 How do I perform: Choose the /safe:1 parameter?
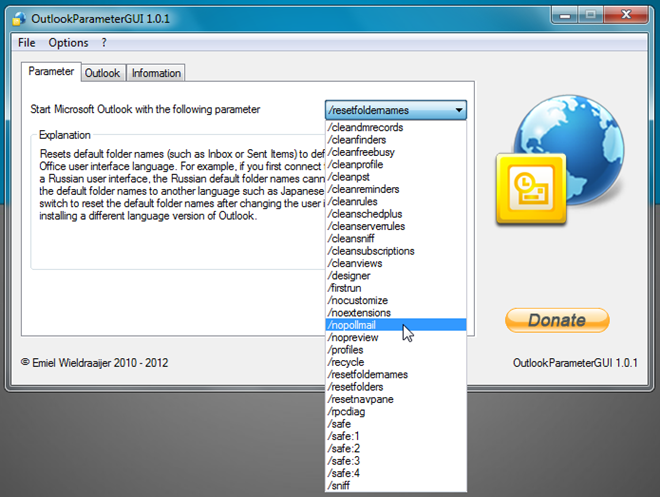coord(396,436)
